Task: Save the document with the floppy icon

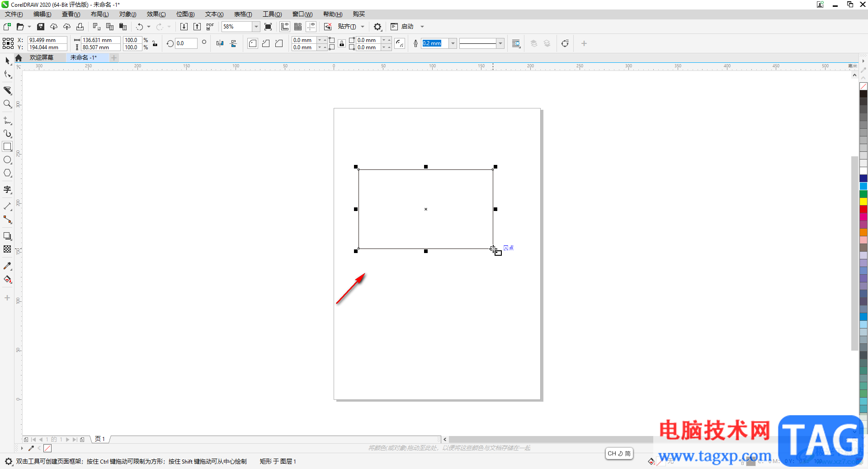Action: 41,27
